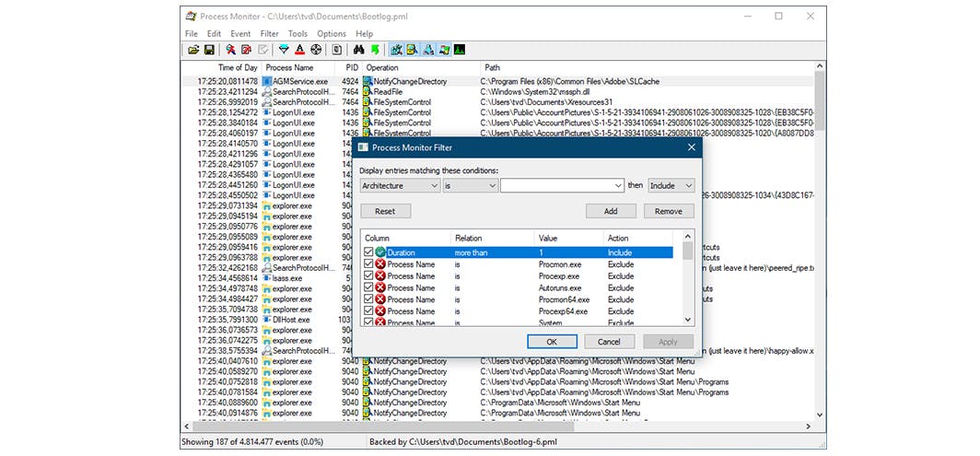Toggle the Capture events magnifier icon
The image size is (980, 456).
point(230,50)
